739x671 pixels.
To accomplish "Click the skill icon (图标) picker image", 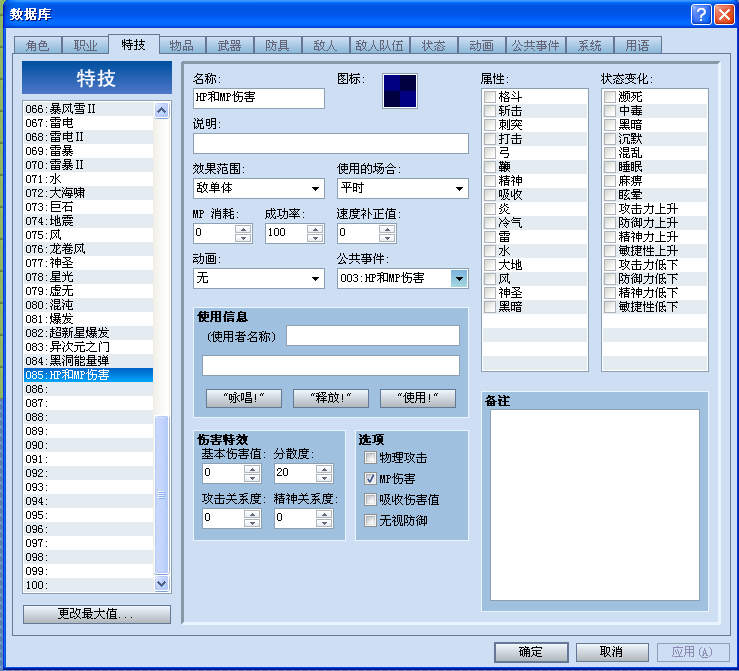I will coord(400,91).
